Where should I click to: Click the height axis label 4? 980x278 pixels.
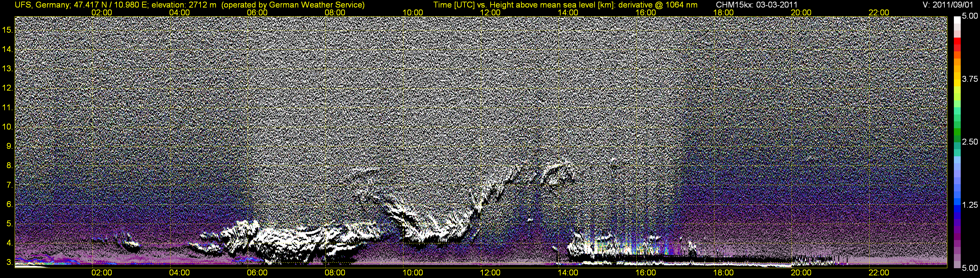tap(9, 243)
